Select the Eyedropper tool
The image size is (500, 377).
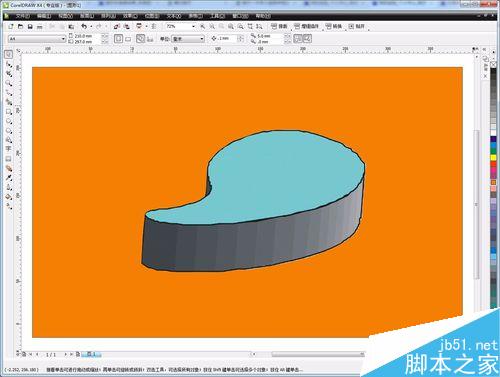click(x=9, y=178)
